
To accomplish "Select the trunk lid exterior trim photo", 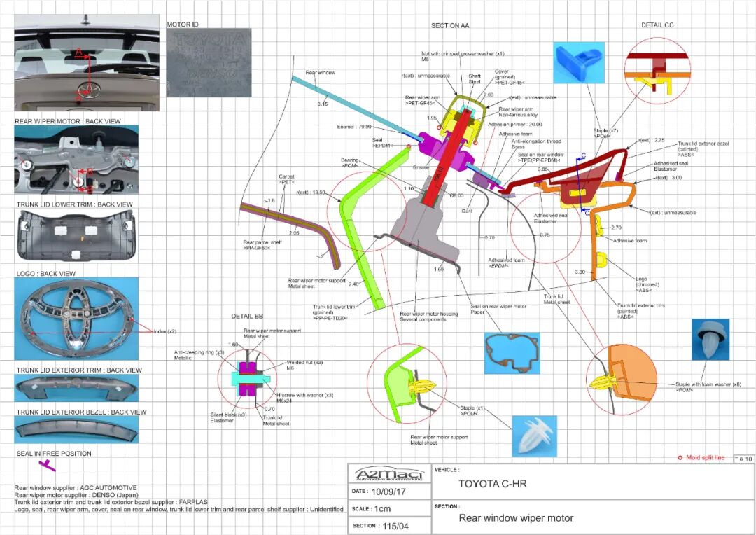I will pyautogui.click(x=76, y=388).
